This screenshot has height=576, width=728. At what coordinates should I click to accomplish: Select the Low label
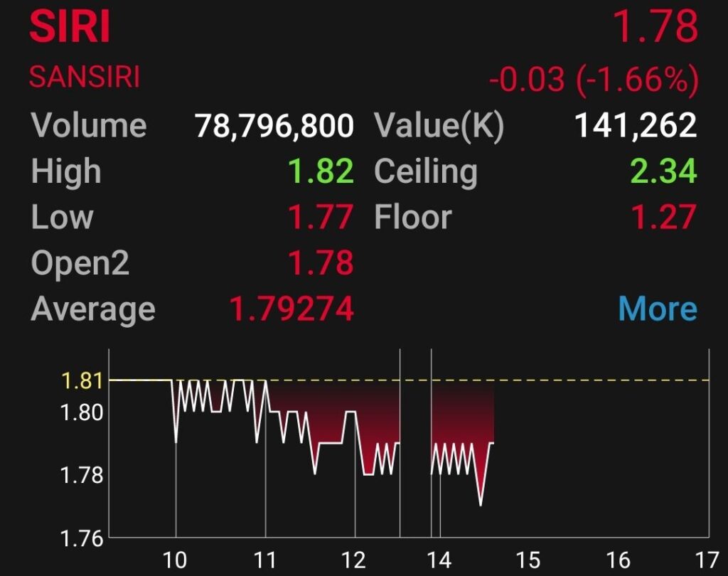tap(63, 217)
